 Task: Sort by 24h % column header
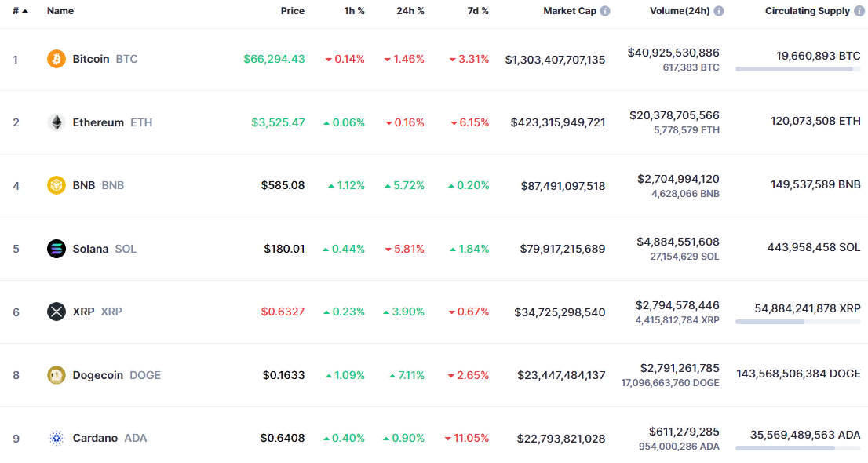(x=410, y=11)
